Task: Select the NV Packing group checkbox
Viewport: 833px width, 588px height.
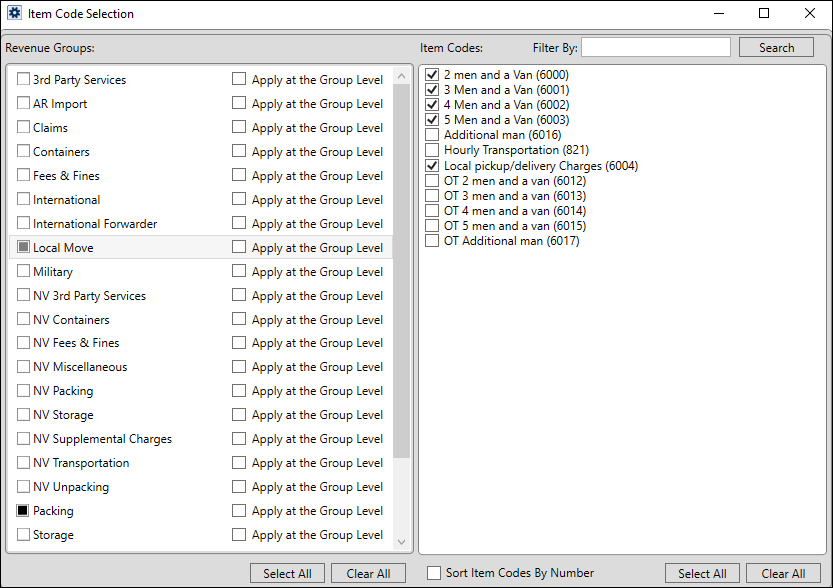Action: click(x=22, y=391)
